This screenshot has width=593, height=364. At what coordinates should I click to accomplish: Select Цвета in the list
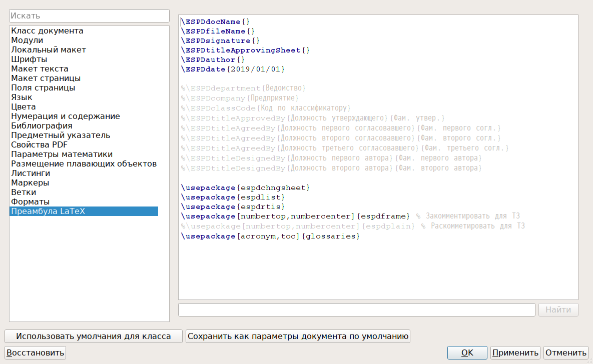24,106
